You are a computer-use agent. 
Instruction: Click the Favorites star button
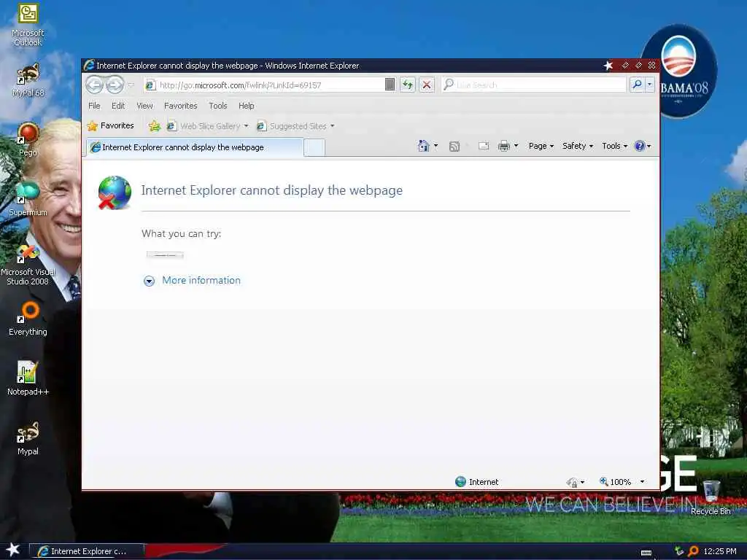click(111, 125)
